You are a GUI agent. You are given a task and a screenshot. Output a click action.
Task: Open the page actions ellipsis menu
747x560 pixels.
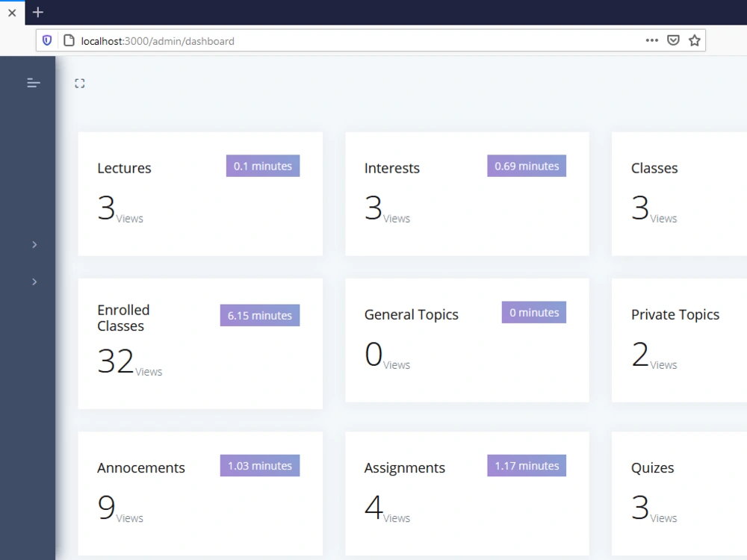pos(652,40)
